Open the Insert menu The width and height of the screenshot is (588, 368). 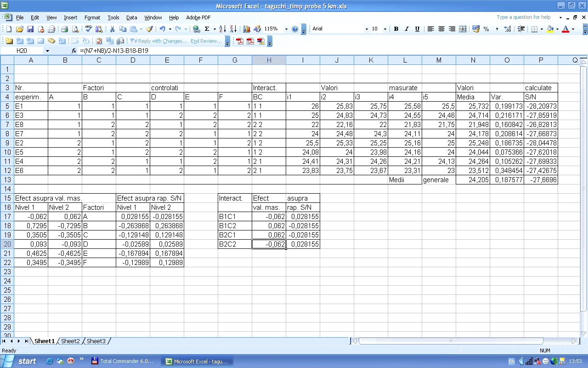click(x=70, y=17)
